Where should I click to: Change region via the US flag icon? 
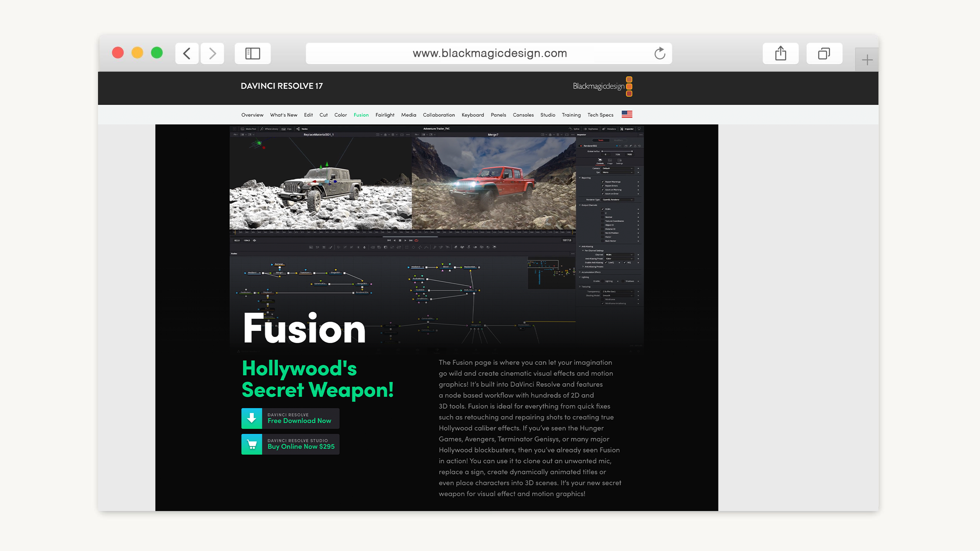(x=627, y=114)
